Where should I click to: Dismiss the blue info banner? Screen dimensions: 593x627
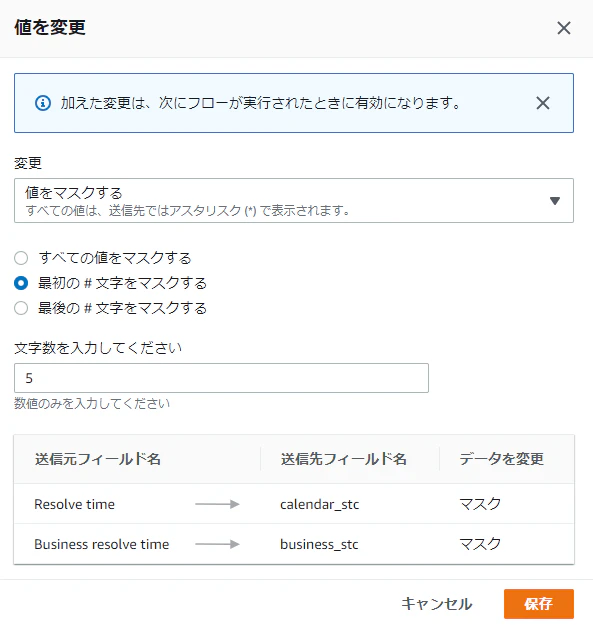[543, 103]
